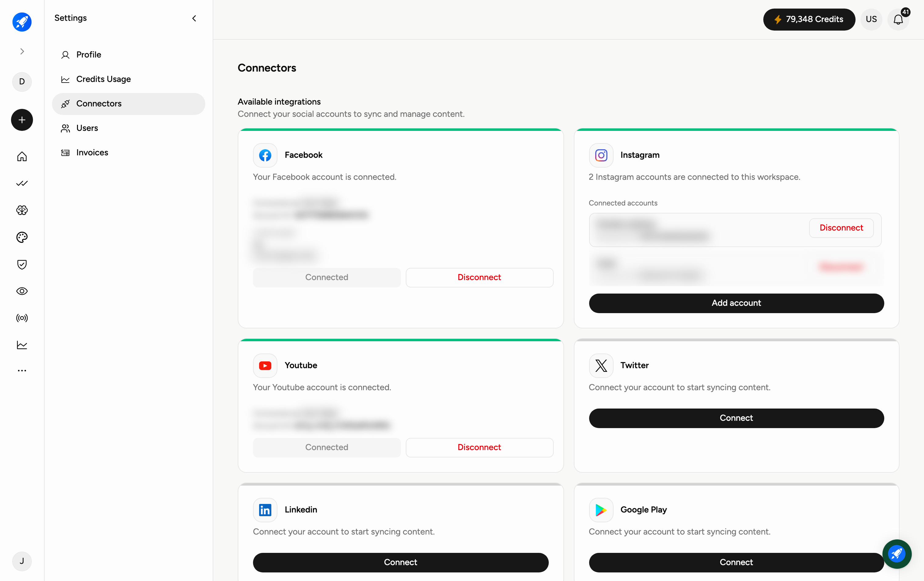This screenshot has height=581, width=924.
Task: Disconnect the first Instagram account
Action: tap(841, 228)
